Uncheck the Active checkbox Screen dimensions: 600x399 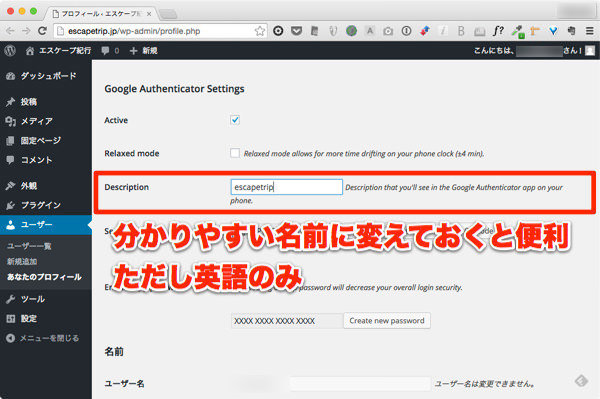(235, 120)
